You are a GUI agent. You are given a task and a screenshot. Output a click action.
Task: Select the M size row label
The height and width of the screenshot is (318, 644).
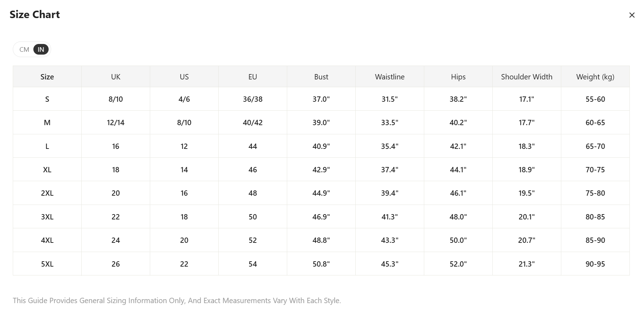click(47, 123)
